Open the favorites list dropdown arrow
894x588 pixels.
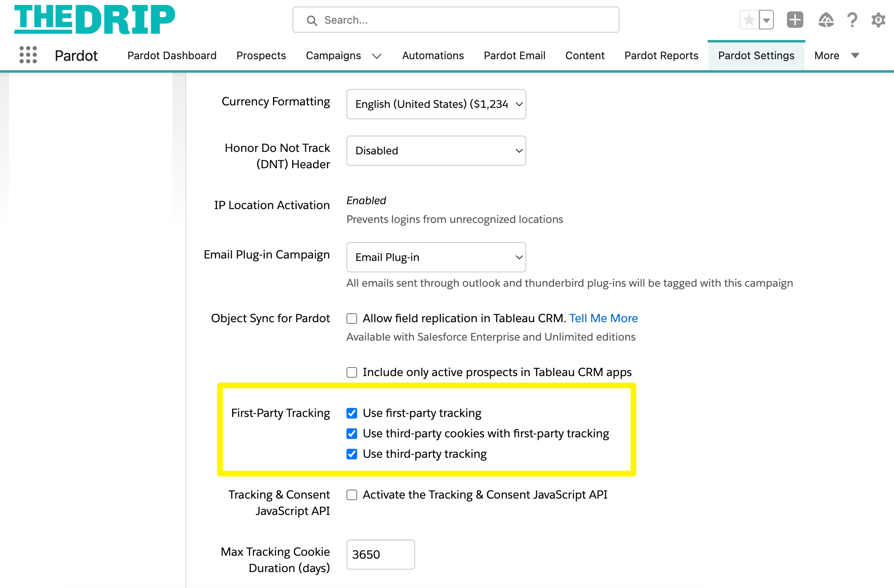[x=767, y=20]
